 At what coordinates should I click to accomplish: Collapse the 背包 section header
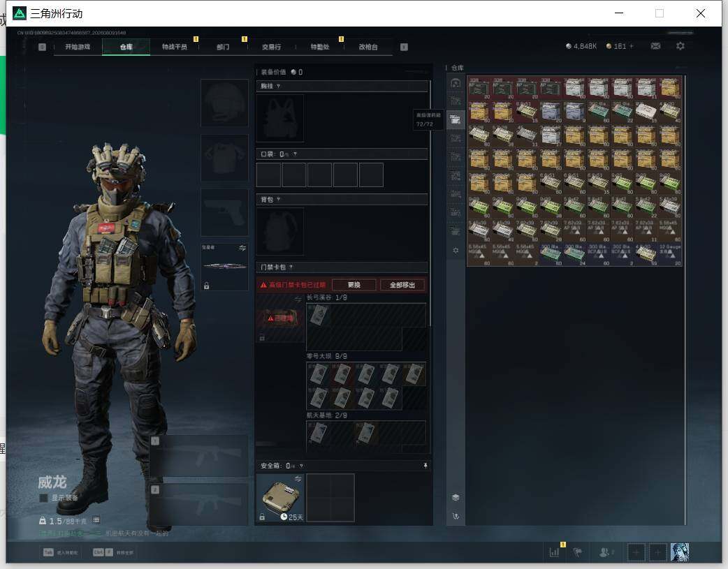click(342, 200)
